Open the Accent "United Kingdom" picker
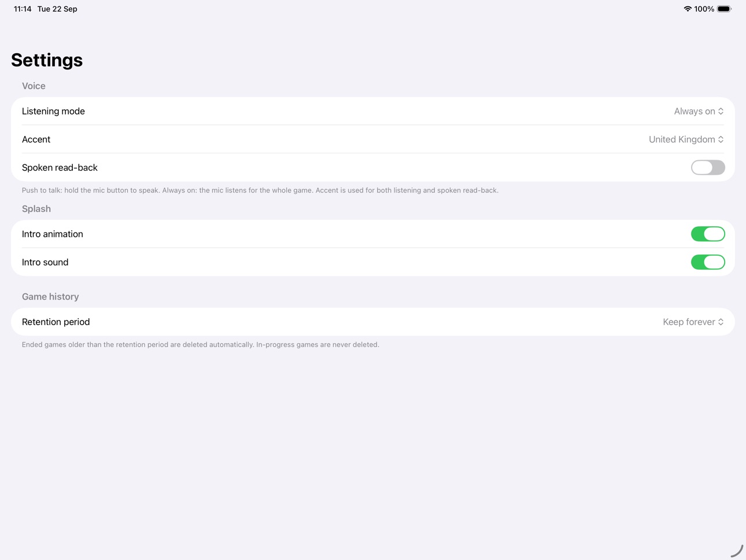This screenshot has width=746, height=560. (686, 139)
